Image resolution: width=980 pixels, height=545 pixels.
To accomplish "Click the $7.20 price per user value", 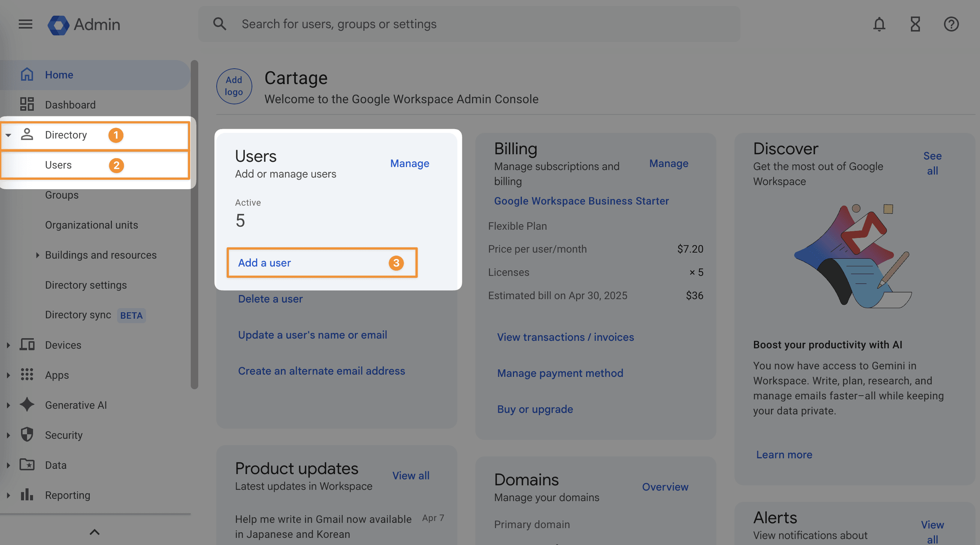I will pos(690,249).
